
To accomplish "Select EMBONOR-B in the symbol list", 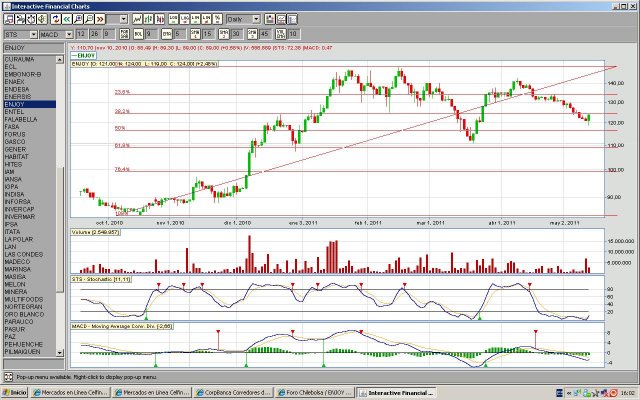I will click(29, 74).
